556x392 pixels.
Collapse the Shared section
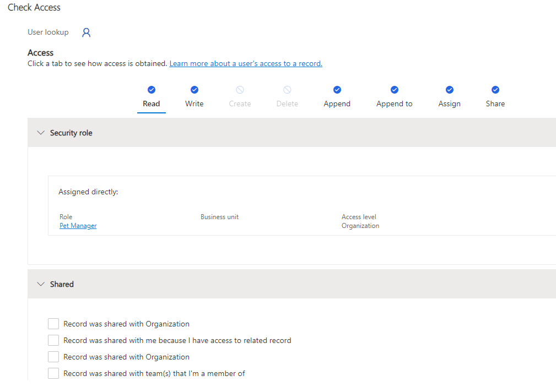coord(40,284)
